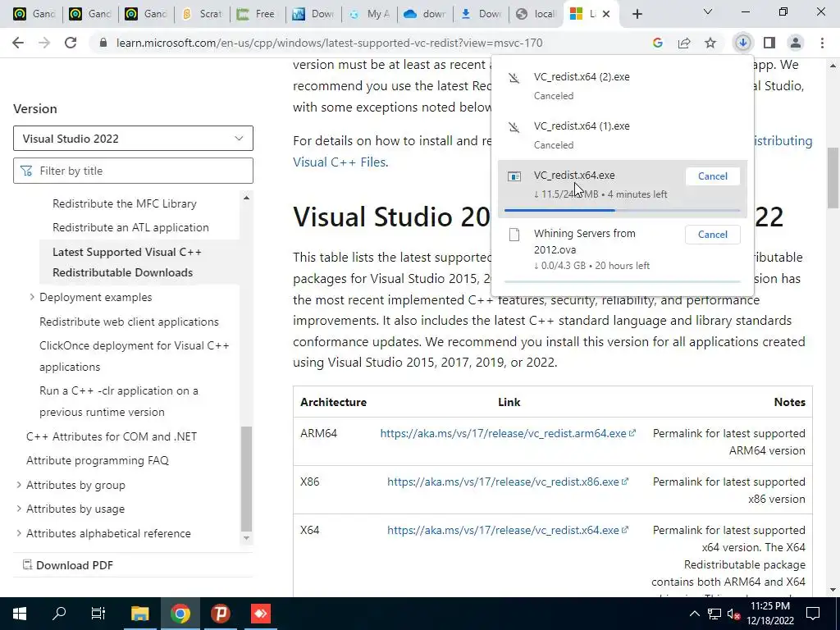Open Visual C++ Files link
840x630 pixels.
[x=339, y=162]
